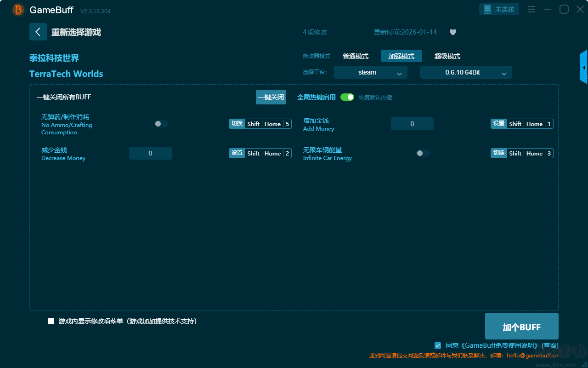Switch to 普通模式 mode tab
The height and width of the screenshot is (368, 588).
tap(356, 56)
